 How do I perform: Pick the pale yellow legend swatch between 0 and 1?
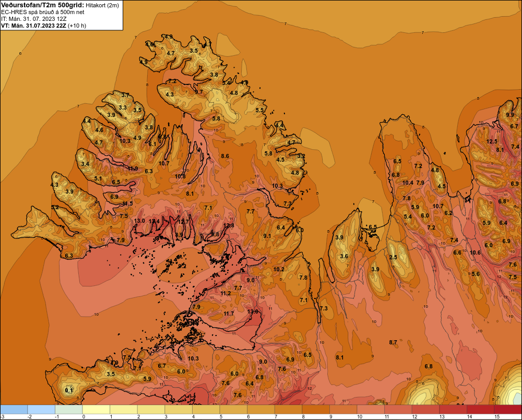tap(96, 410)
